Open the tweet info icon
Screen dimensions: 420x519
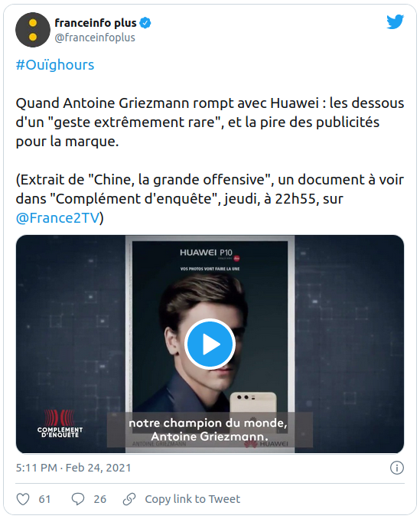click(397, 468)
